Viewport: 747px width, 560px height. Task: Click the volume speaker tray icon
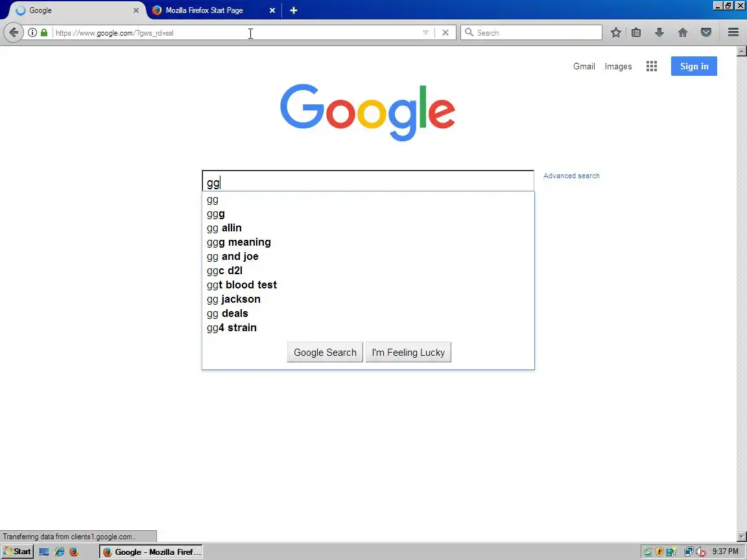pos(700,552)
